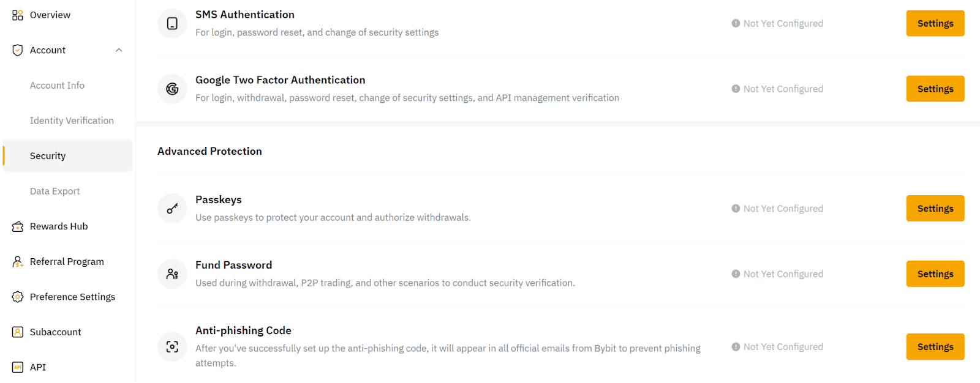
Task: Open Settings for Fund Password
Action: pos(935,273)
